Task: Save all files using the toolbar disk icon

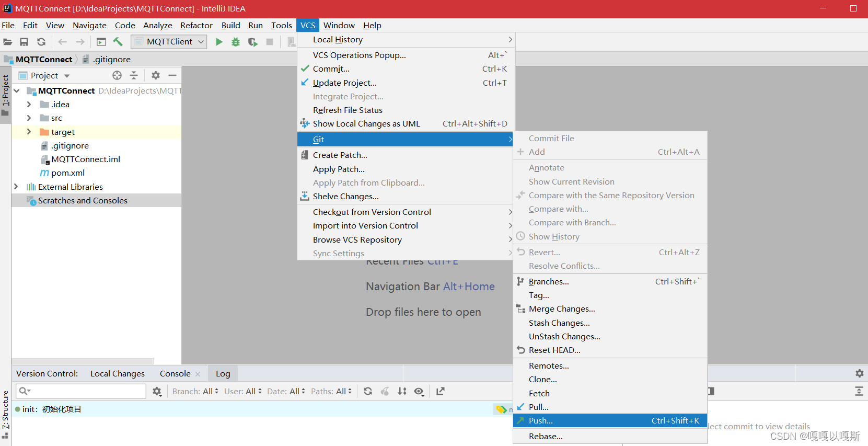Action: 24,42
